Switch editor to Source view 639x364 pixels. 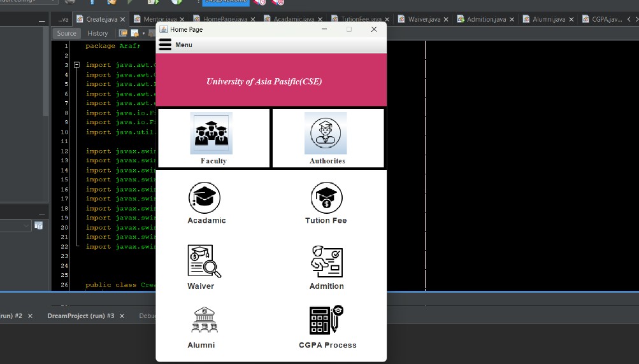pyautogui.click(x=66, y=33)
